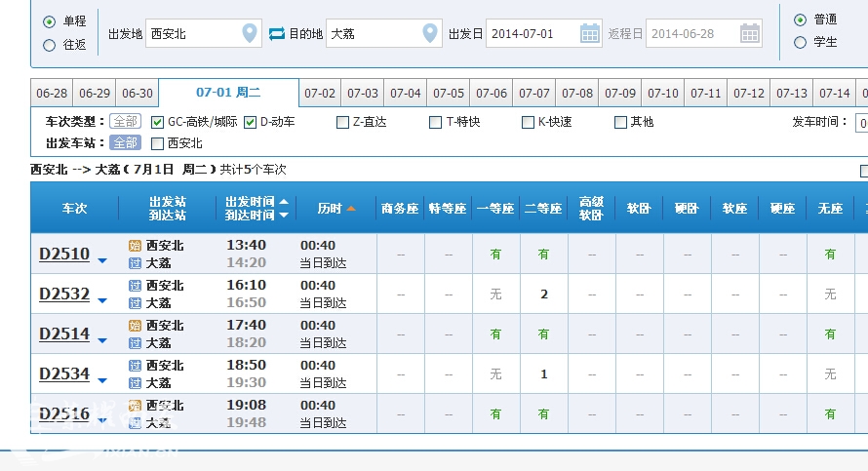Select the 普通 ticket type radio
The width and height of the screenshot is (868, 471).
point(800,20)
